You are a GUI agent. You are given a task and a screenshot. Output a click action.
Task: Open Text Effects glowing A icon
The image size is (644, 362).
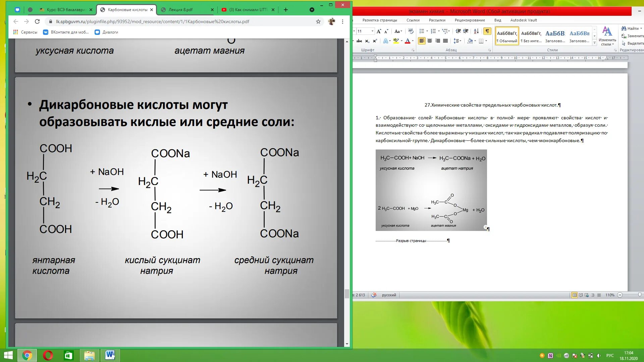[x=385, y=41]
